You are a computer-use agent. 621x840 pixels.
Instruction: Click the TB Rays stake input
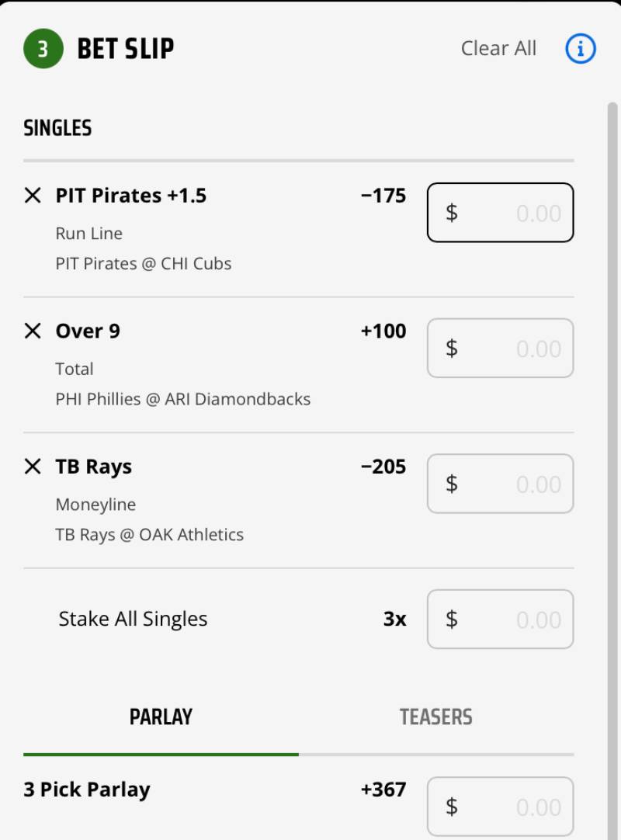(501, 484)
